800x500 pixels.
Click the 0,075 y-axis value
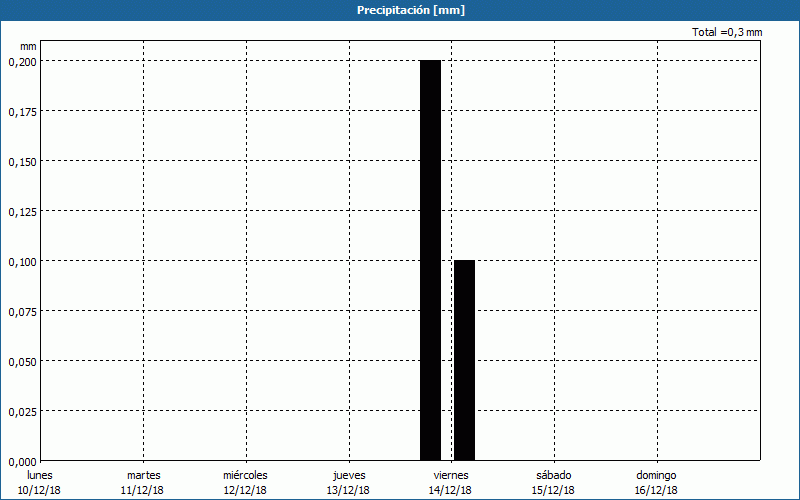coord(22,312)
